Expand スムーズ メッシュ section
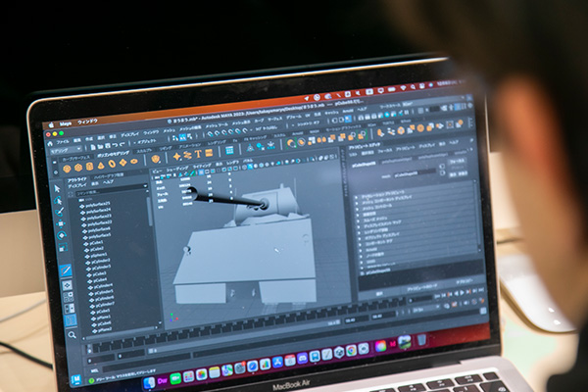This screenshot has width=588, height=392. click(359, 220)
